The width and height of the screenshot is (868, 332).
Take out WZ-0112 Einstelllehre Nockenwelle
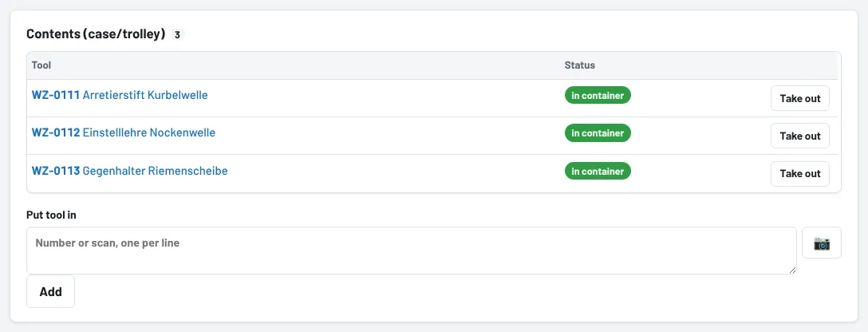coord(800,136)
